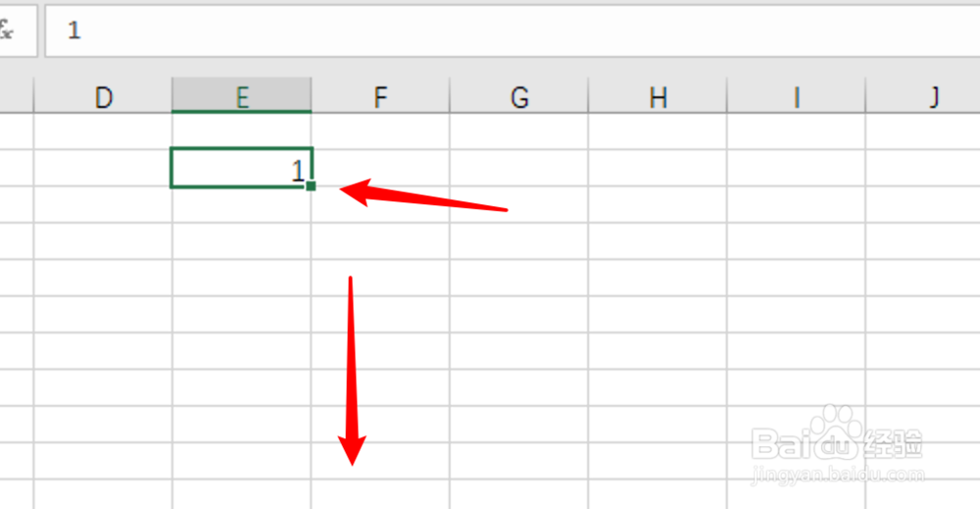Screen dimensions: 980x509
Task: Select the column D header
Action: click(103, 96)
